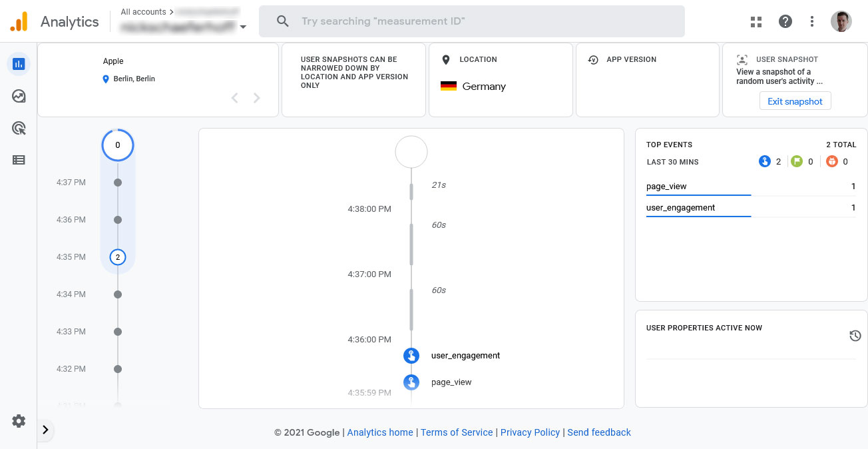
Task: Click the user properties history icon
Action: [855, 336]
